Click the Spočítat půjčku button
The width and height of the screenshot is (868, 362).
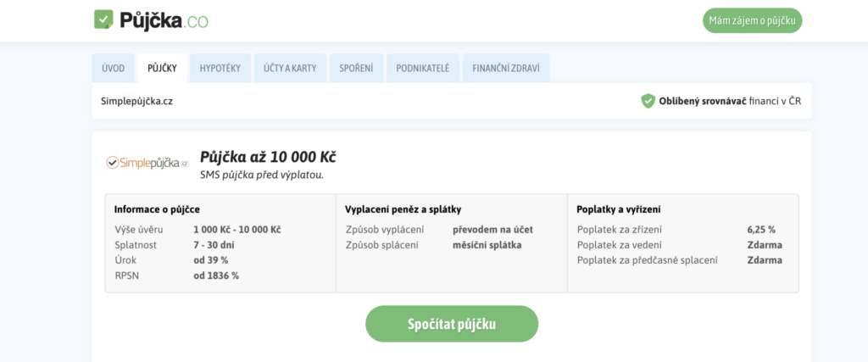[x=451, y=324]
